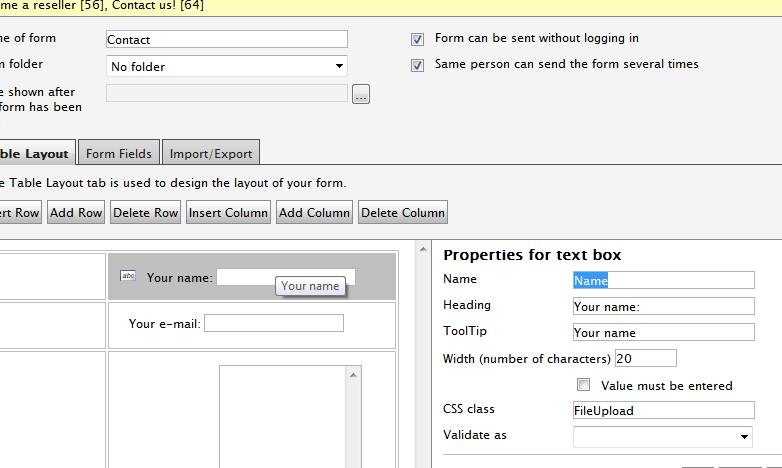This screenshot has width=782, height=468.
Task: Click the Delete Row button
Action: 145,213
